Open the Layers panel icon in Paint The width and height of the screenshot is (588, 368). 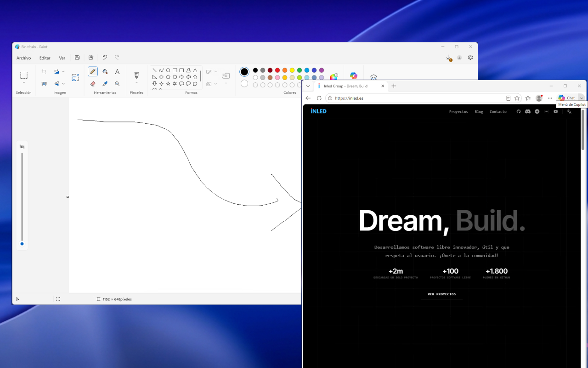373,77
